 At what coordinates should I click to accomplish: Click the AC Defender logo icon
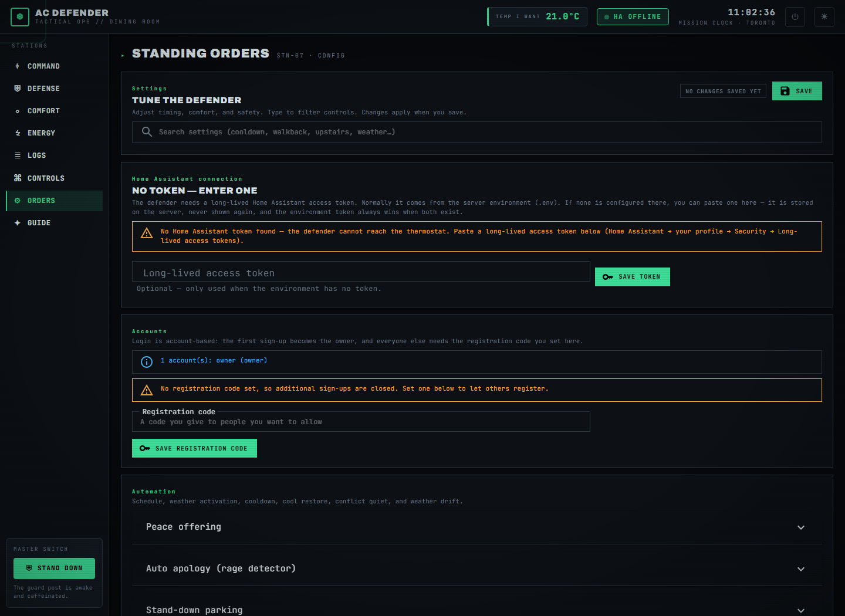click(20, 17)
